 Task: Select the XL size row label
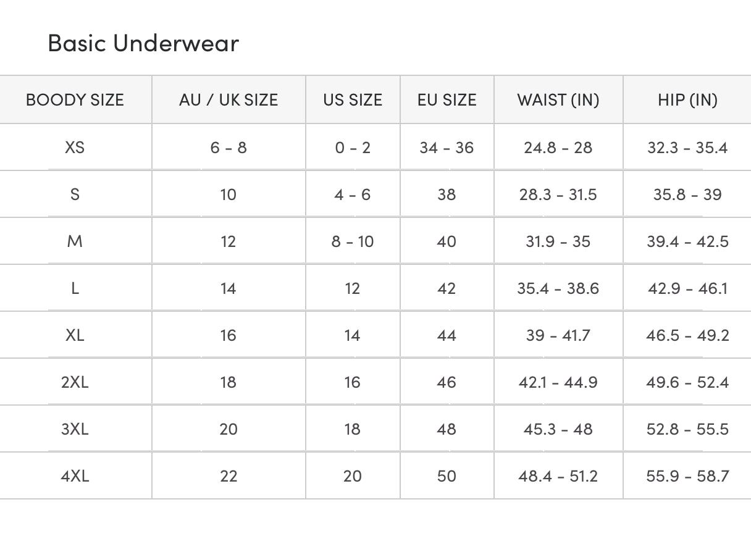coord(75,335)
